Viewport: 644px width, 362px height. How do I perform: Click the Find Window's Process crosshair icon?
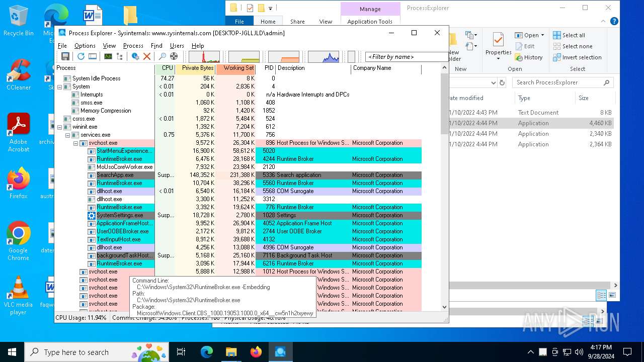(174, 56)
